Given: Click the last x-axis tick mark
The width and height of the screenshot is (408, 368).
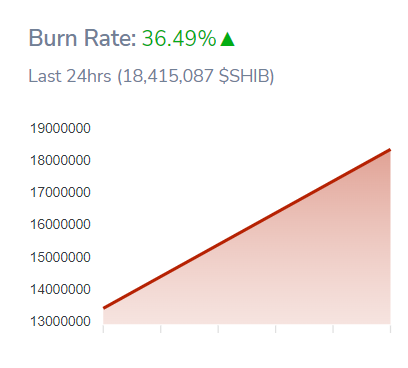Looking at the screenshot, I should pyautogui.click(x=390, y=329).
